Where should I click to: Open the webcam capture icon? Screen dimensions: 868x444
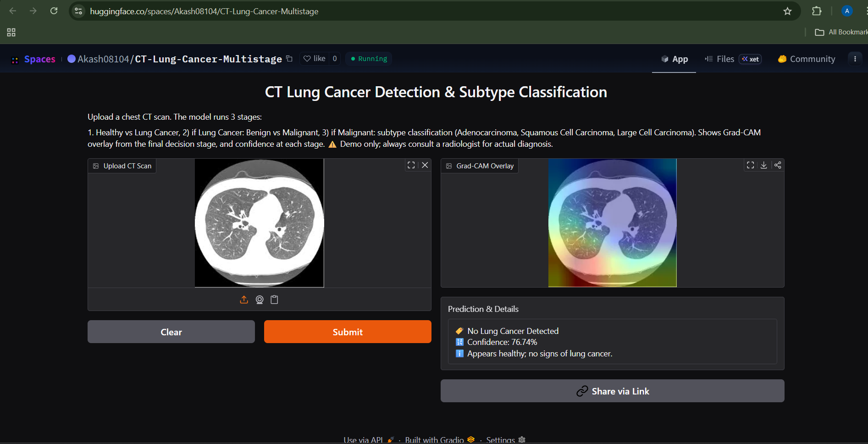coord(259,300)
